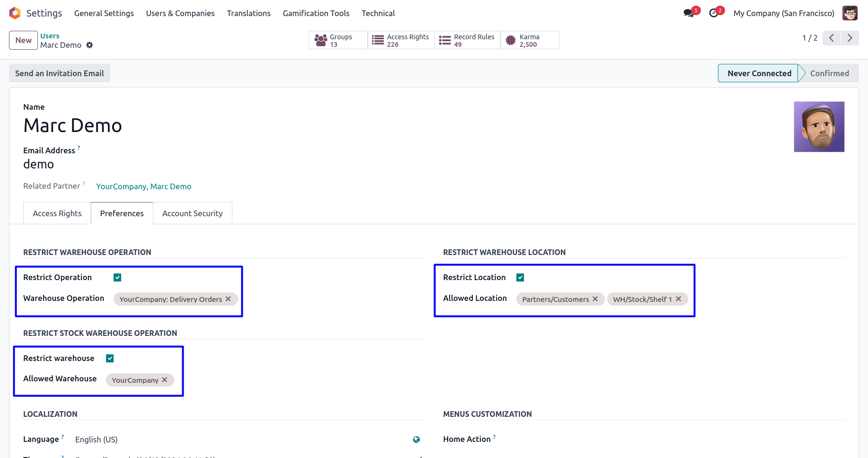Uncheck the Restrict Operation checkbox
This screenshot has height=458, width=868.
[117, 278]
